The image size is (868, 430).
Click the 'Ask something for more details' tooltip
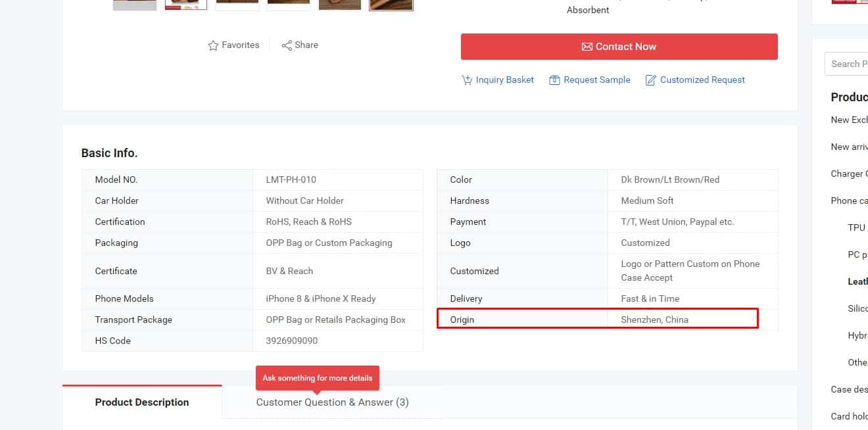[317, 378]
